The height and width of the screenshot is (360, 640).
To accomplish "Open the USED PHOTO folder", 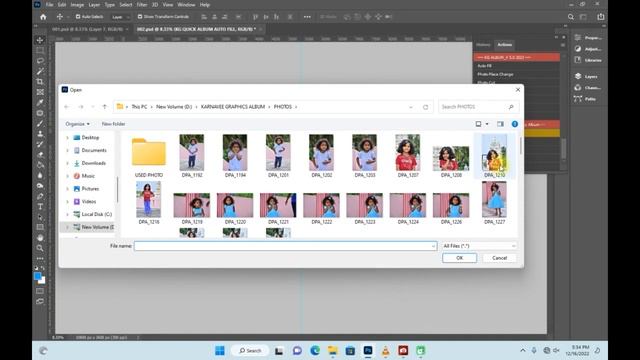I will click(x=149, y=157).
